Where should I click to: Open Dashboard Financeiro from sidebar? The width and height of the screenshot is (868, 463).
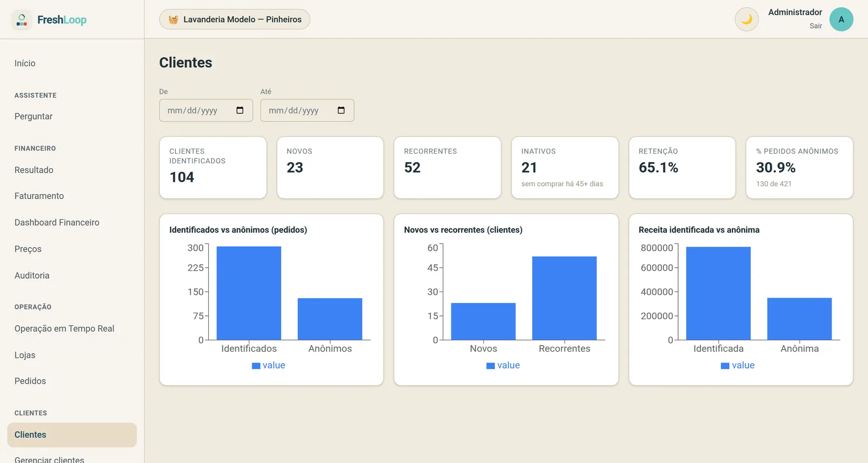click(57, 223)
